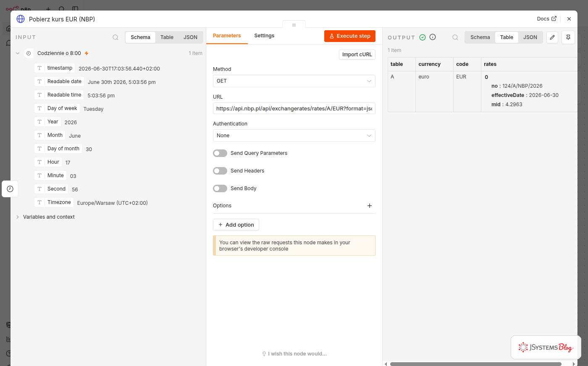Click Import cURL button
Image resolution: width=588 pixels, height=366 pixels.
(x=357, y=55)
